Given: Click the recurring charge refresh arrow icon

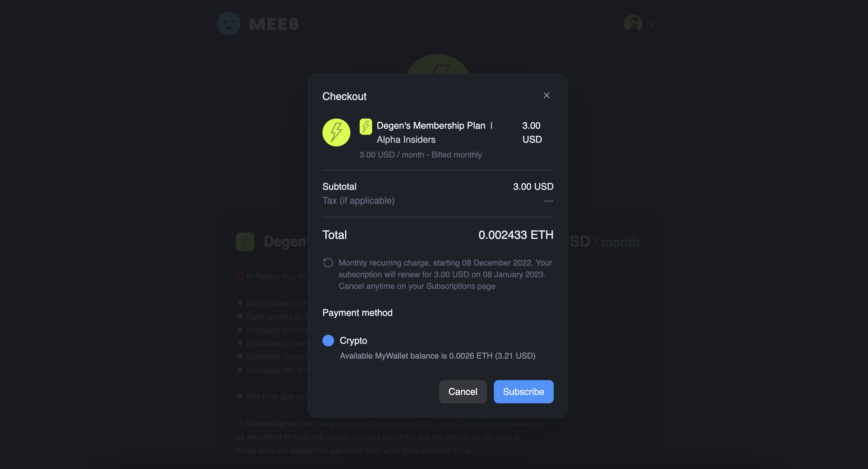Looking at the screenshot, I should tap(328, 263).
